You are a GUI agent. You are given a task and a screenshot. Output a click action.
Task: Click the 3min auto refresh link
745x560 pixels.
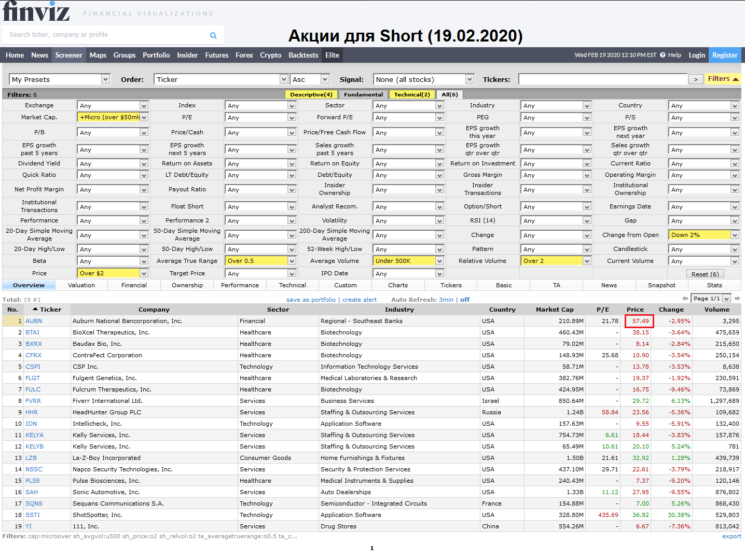pyautogui.click(x=446, y=300)
